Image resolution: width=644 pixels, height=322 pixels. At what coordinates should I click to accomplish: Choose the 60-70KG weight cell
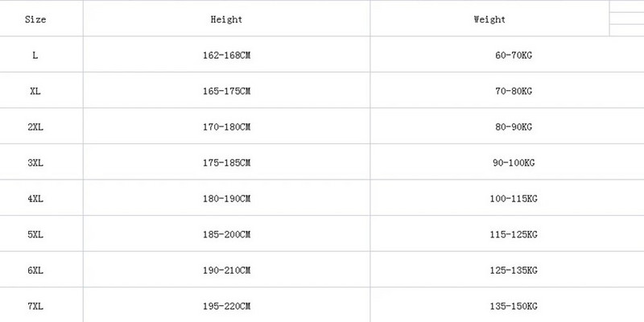click(x=514, y=56)
